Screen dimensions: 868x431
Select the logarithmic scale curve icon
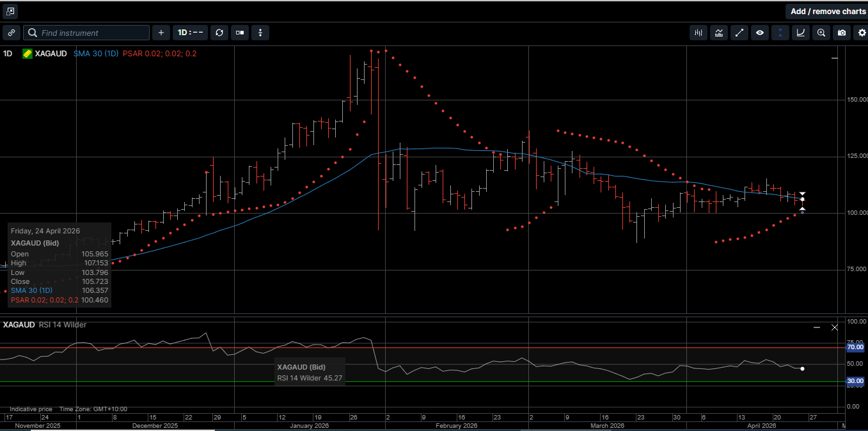click(x=800, y=33)
